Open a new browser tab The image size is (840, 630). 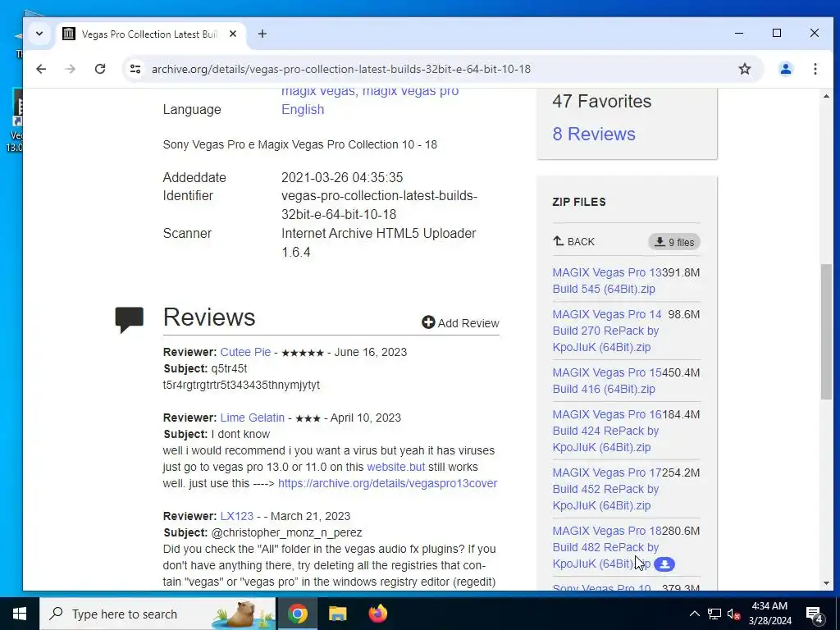262,34
